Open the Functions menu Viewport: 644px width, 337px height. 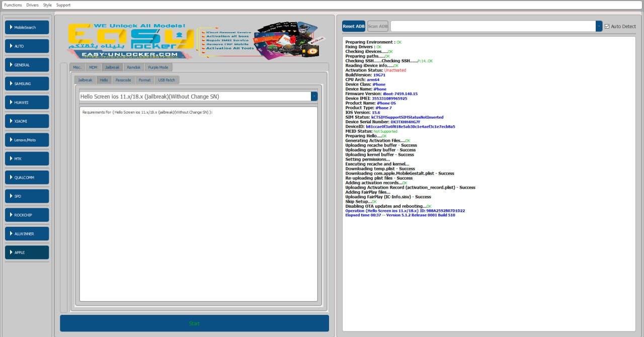point(13,5)
